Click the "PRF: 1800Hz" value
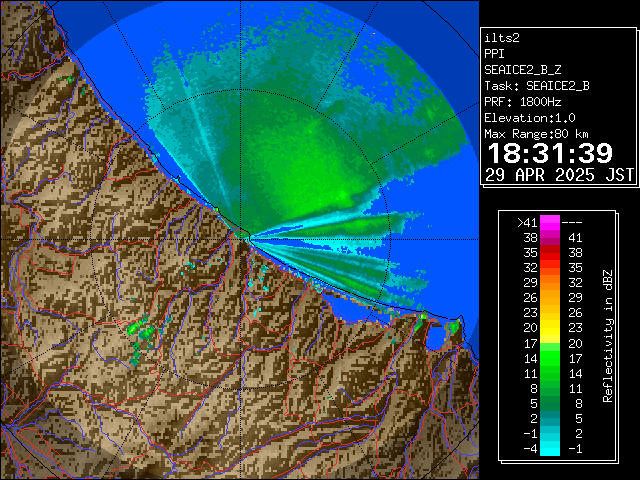The image size is (640, 480). point(522,102)
